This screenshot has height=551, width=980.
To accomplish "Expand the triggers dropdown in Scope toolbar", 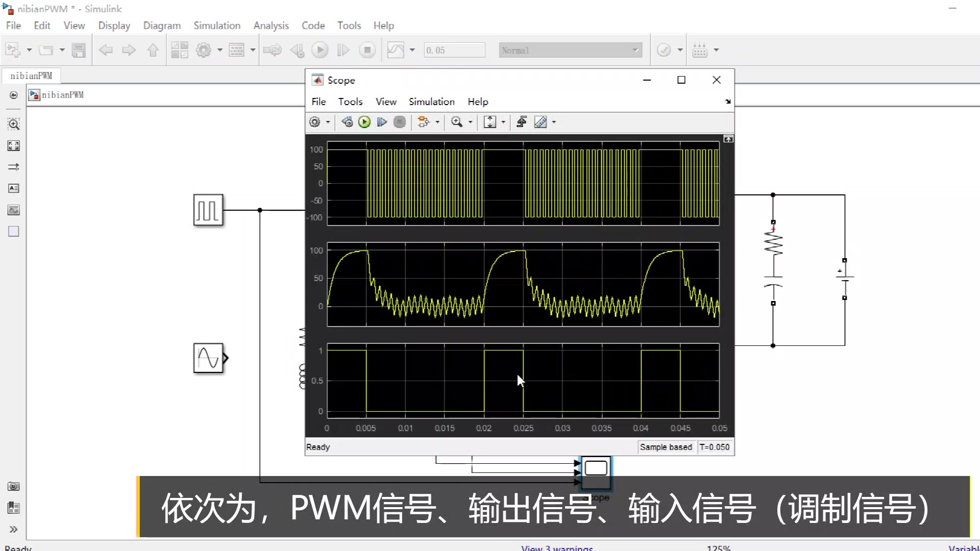I will pyautogui.click(x=436, y=122).
